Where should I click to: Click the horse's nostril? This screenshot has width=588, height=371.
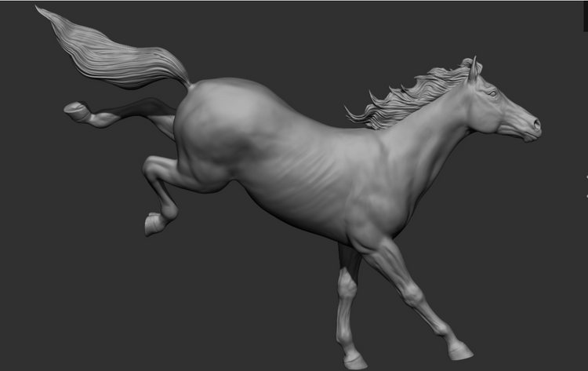click(535, 123)
